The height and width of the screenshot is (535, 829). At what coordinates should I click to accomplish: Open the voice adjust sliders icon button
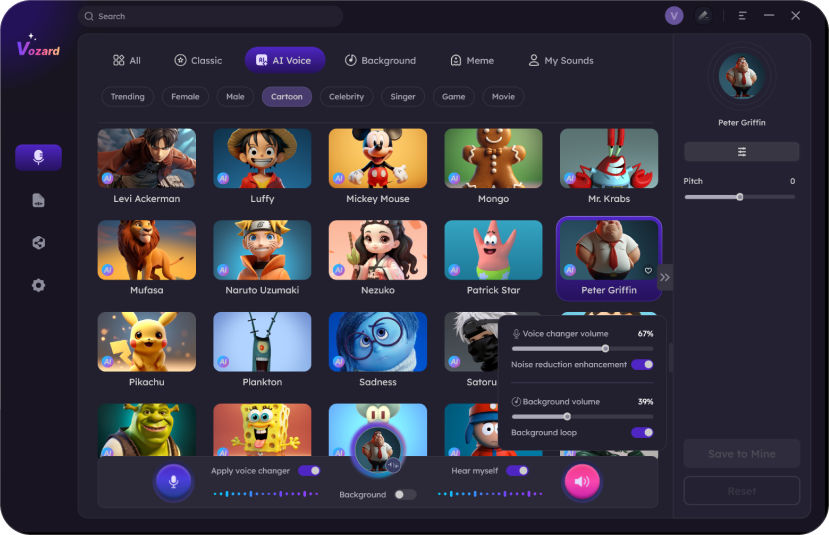pyautogui.click(x=742, y=152)
